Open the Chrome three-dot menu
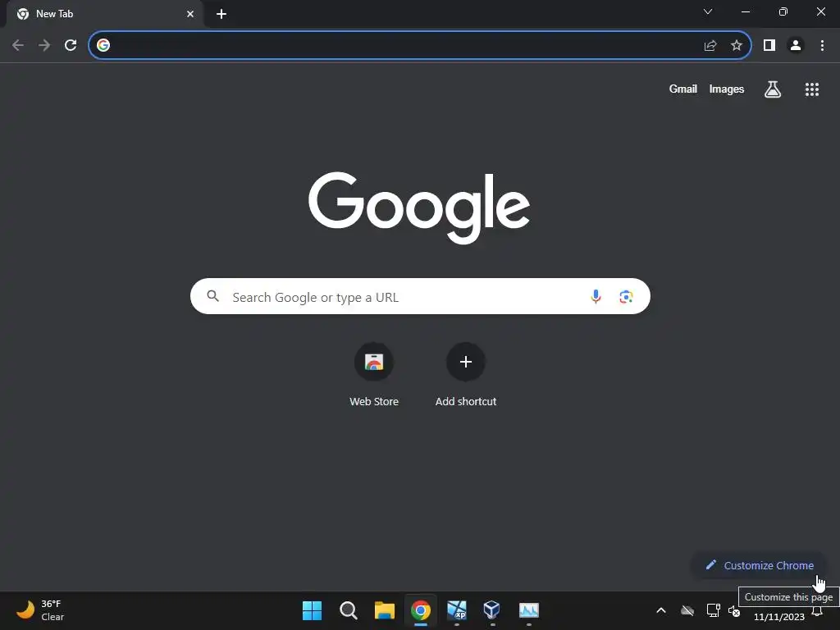Image resolution: width=840 pixels, height=630 pixels. tap(822, 45)
